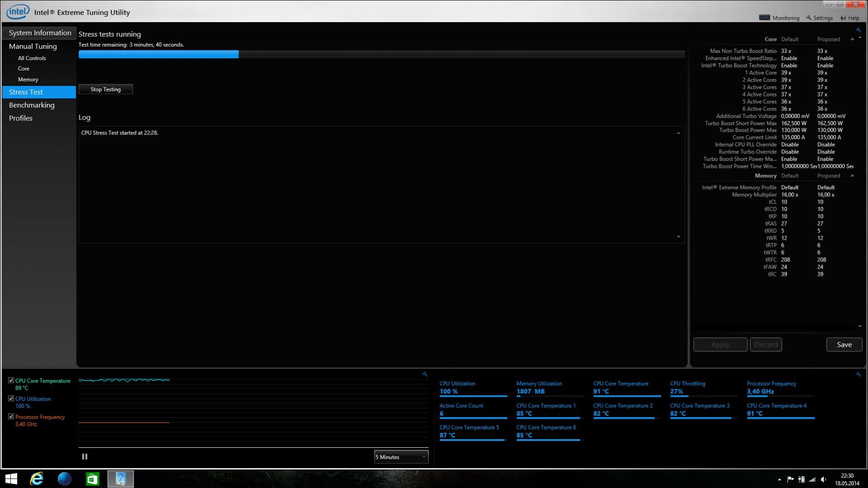This screenshot has width=868, height=488.
Task: Open the Windows Store taskbar icon
Action: coord(93,479)
